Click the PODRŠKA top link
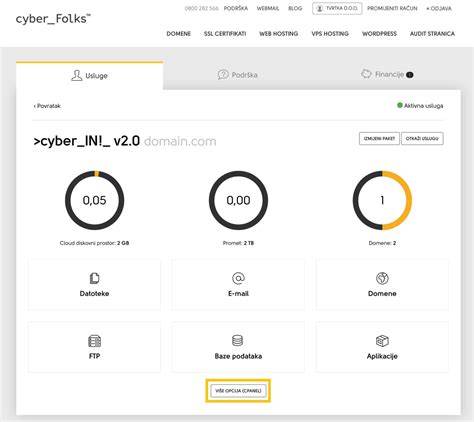The image size is (474, 422). point(236,8)
